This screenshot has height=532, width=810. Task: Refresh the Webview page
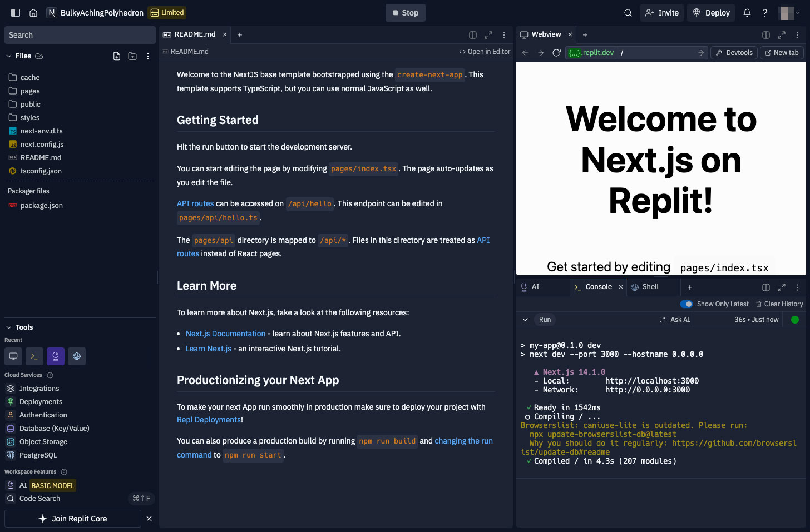pyautogui.click(x=556, y=53)
